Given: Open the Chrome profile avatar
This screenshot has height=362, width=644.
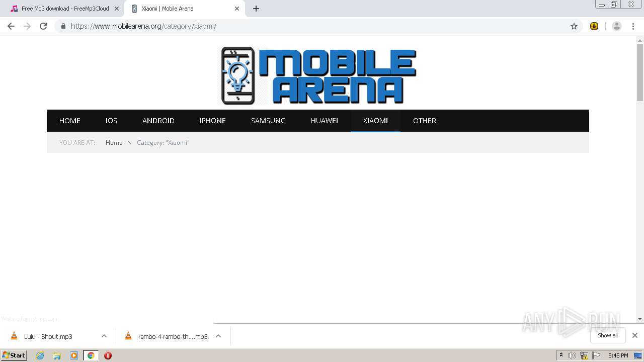Looking at the screenshot, I should point(616,26).
